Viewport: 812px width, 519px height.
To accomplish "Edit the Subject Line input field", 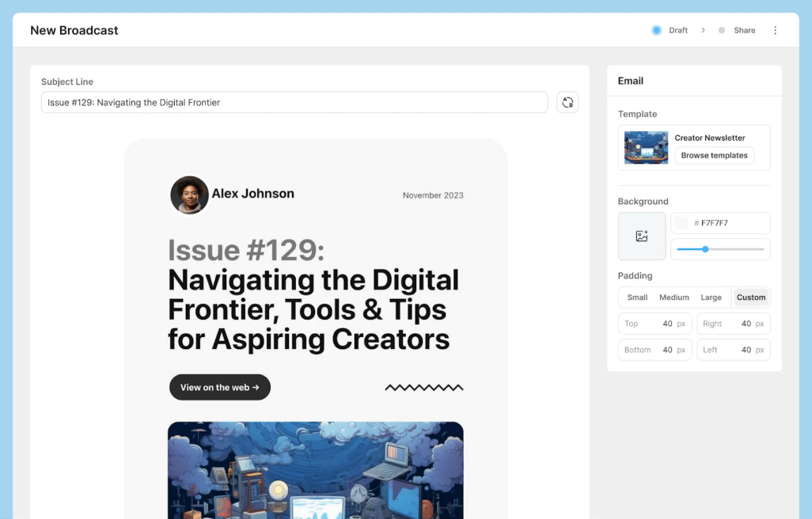I will pos(294,102).
